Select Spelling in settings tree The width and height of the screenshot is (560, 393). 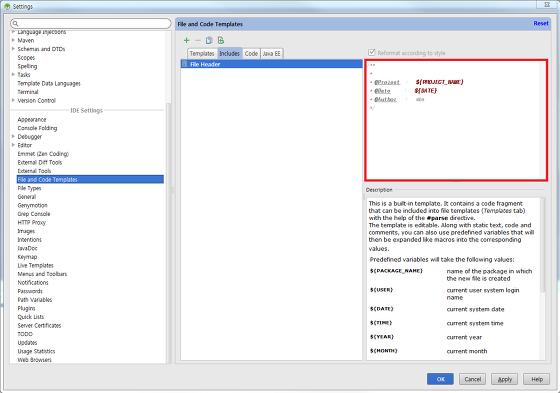28,66
